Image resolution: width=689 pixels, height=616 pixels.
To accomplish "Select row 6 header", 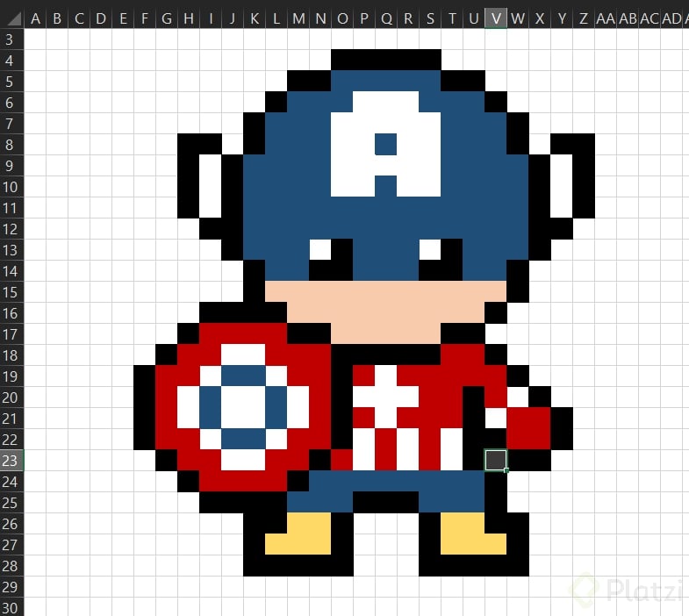I will click(x=12, y=103).
